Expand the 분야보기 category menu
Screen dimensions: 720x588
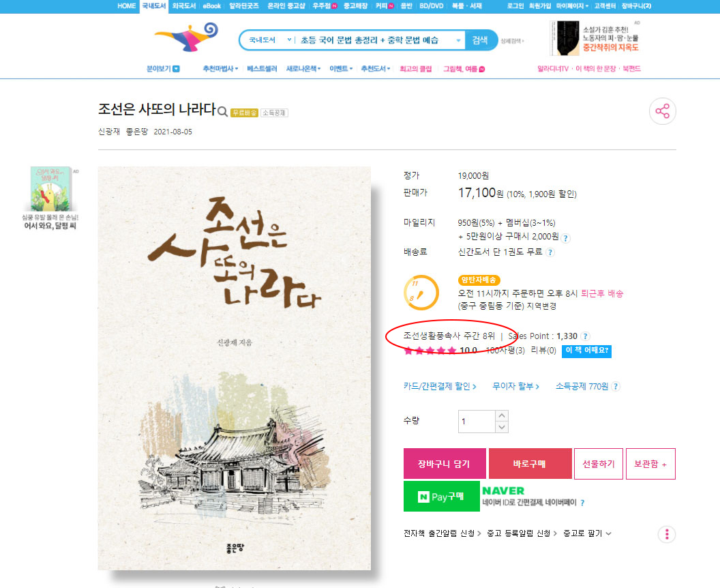coord(163,69)
